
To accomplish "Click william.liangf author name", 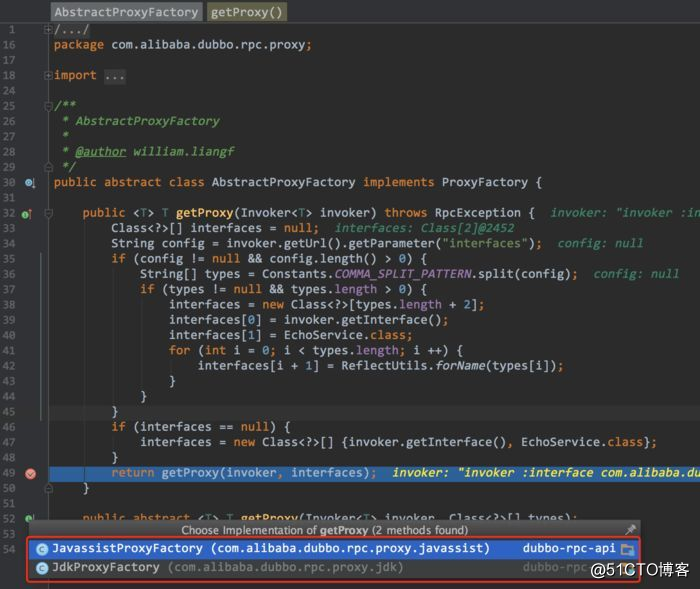I will (x=183, y=152).
